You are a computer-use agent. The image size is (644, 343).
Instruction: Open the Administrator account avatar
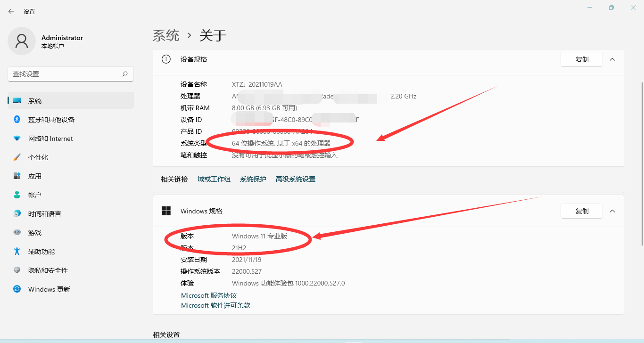coord(22,41)
